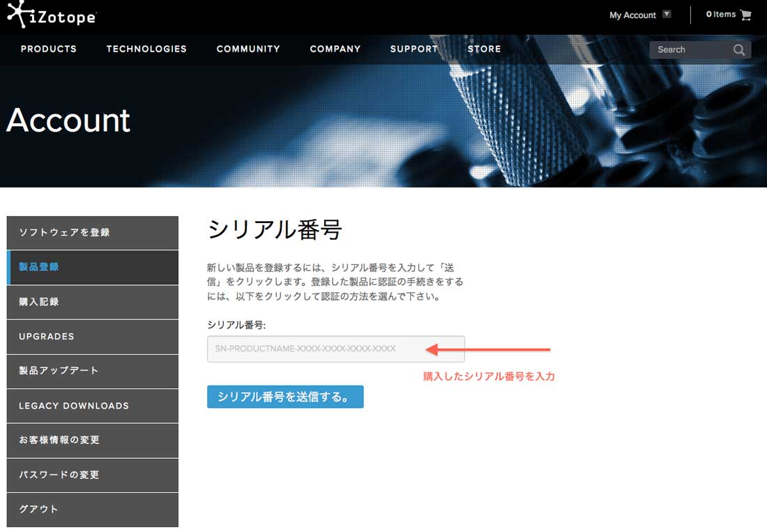
Task: Open the shopping cart icon
Action: pos(745,15)
